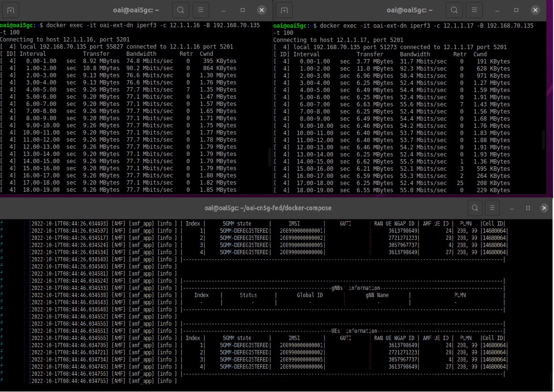Click 90.2 Mbits/sec value in left terminal

[150, 68]
